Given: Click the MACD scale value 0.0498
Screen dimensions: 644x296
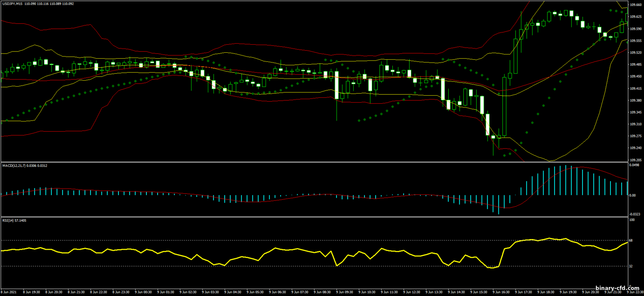Looking at the screenshot, I should [635, 165].
